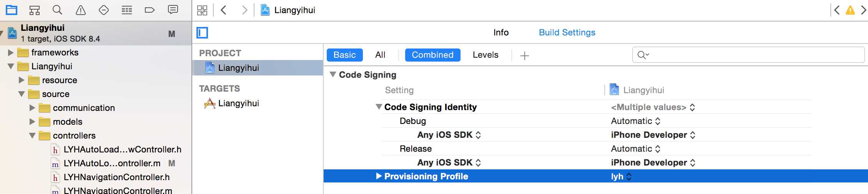This screenshot has height=194, width=868.
Task: Open the related items grid menu icon
Action: (x=202, y=10)
